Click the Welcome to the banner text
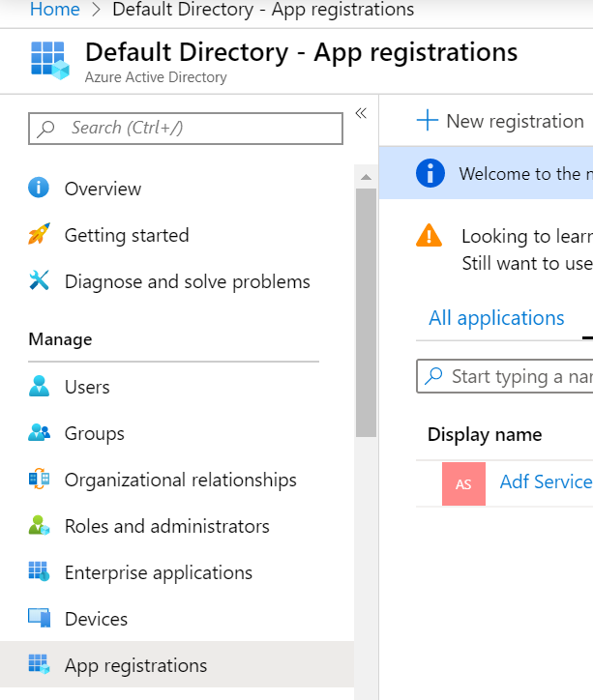593x700 pixels. [526, 174]
